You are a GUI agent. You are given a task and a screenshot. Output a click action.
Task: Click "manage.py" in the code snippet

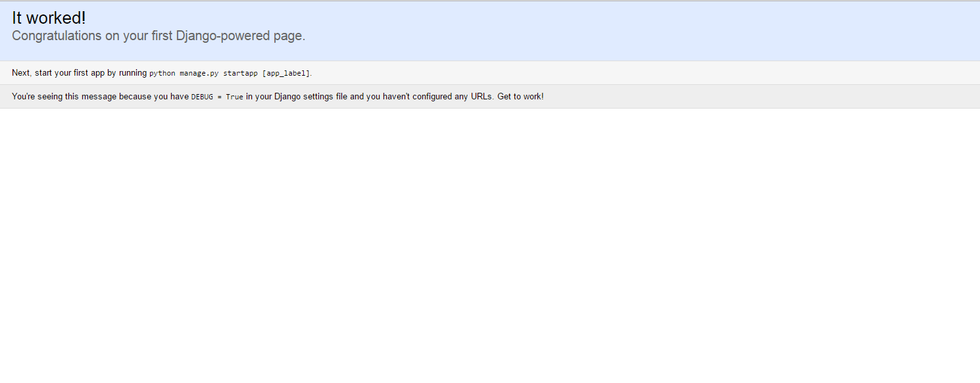pos(199,74)
